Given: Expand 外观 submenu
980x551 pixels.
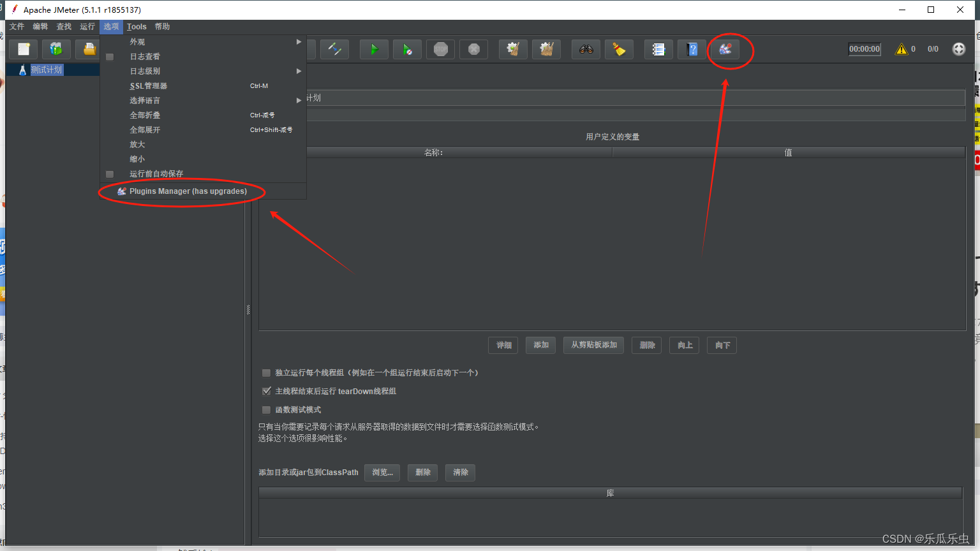Looking at the screenshot, I should (203, 42).
